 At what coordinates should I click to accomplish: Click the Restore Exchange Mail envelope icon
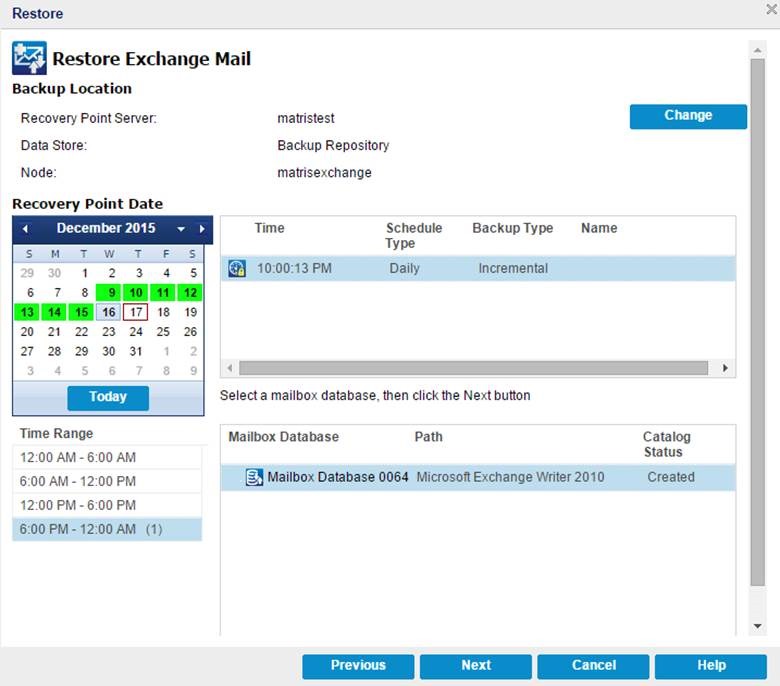(x=29, y=58)
